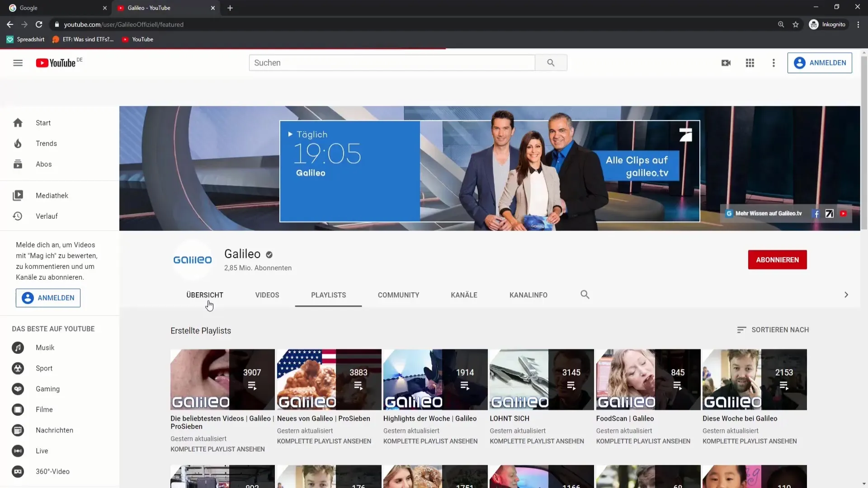Open YouTube bookmark in bookmarks bar

pos(137,39)
